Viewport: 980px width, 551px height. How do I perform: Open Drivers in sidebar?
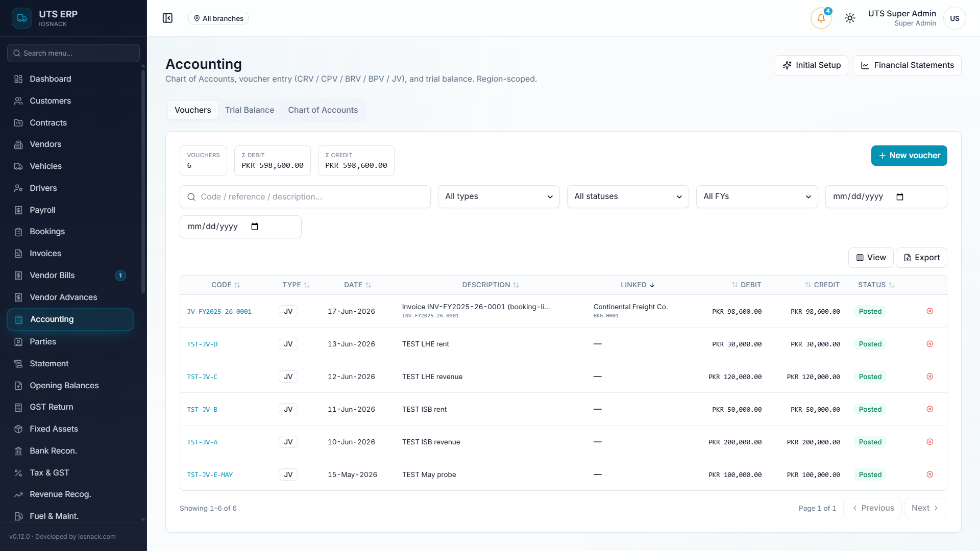coord(70,188)
